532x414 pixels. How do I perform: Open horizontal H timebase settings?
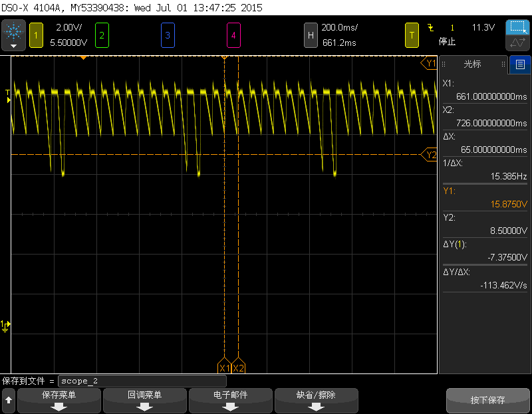tap(311, 35)
